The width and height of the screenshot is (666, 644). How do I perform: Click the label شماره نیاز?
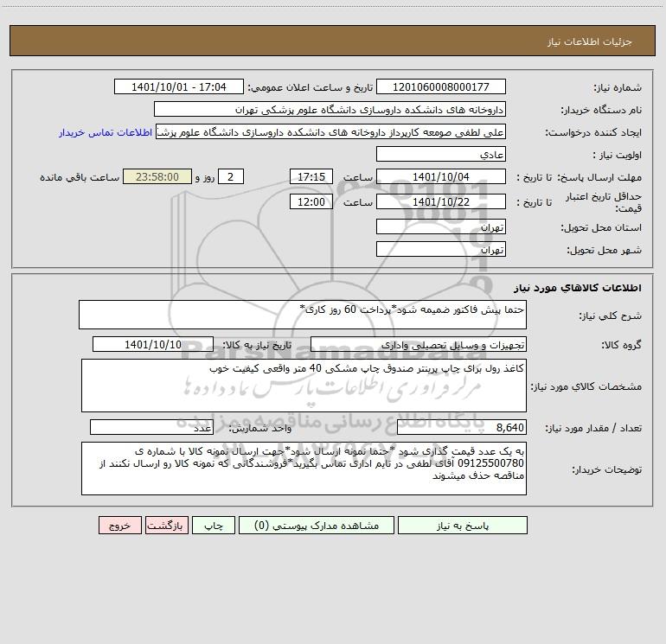(x=618, y=87)
